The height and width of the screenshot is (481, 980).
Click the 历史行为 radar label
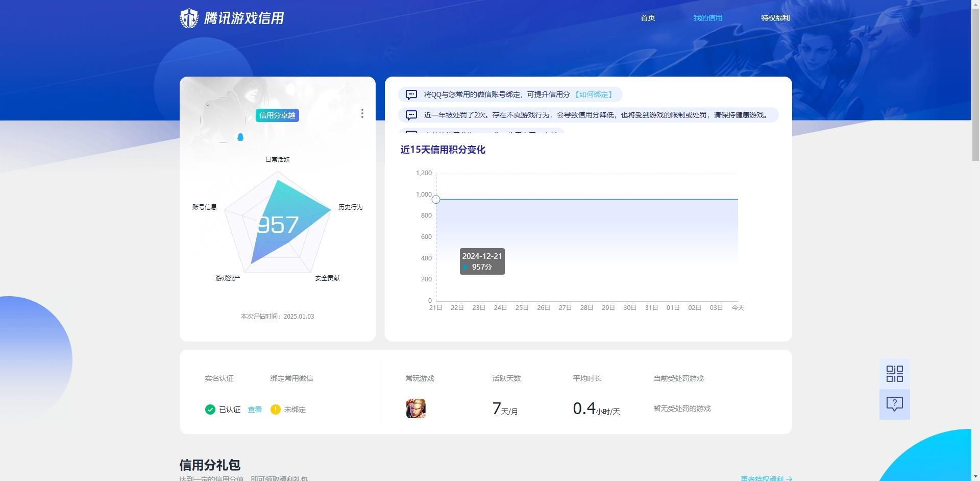tap(350, 207)
